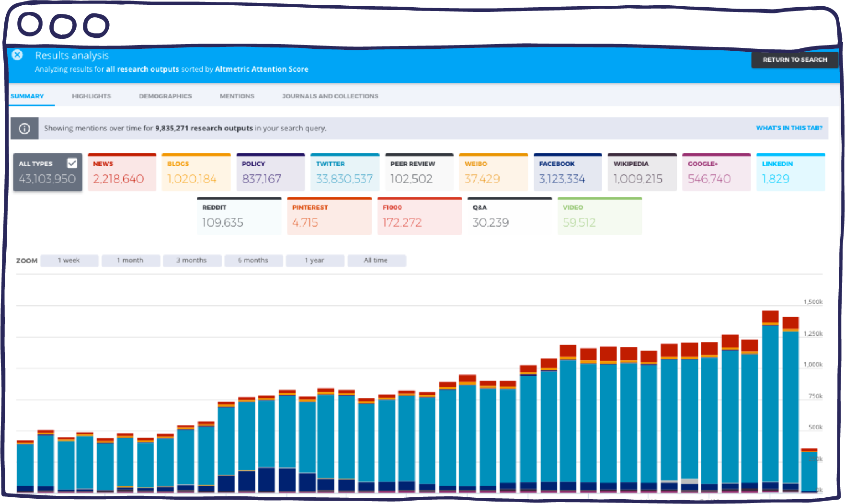
Task: Click the first browser window control circle
Action: pyautogui.click(x=30, y=25)
